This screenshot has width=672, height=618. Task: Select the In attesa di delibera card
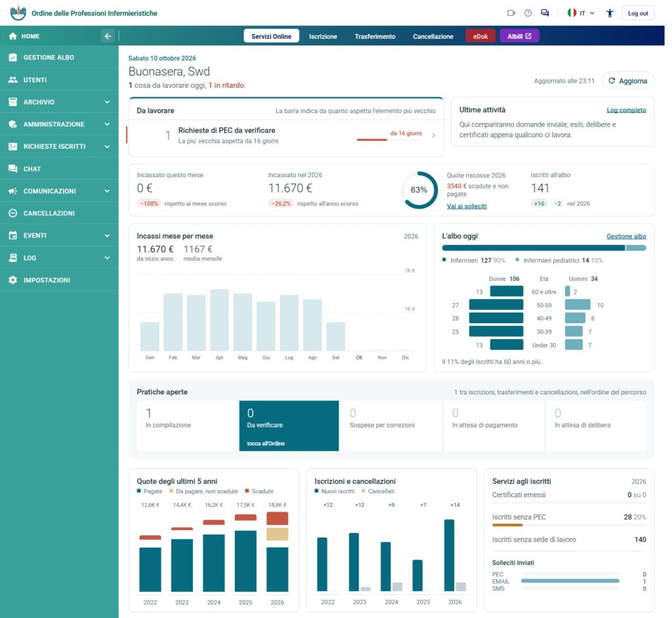click(x=596, y=426)
